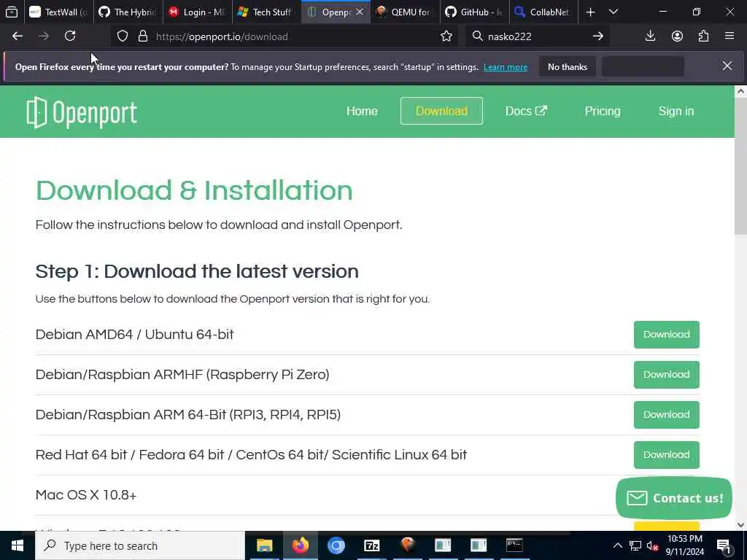The height and width of the screenshot is (560, 747).
Task: Click the page vertical scrollbar thumb
Action: click(x=740, y=166)
